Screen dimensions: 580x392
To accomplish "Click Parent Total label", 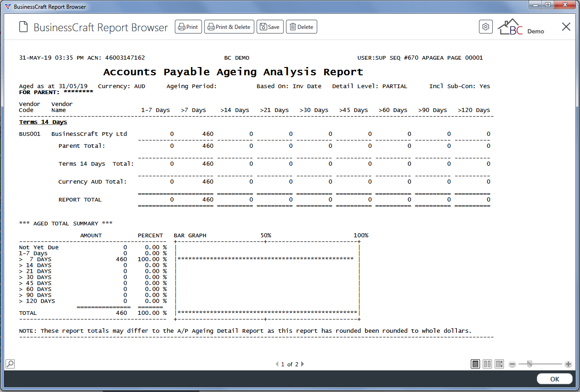I will point(82,146).
